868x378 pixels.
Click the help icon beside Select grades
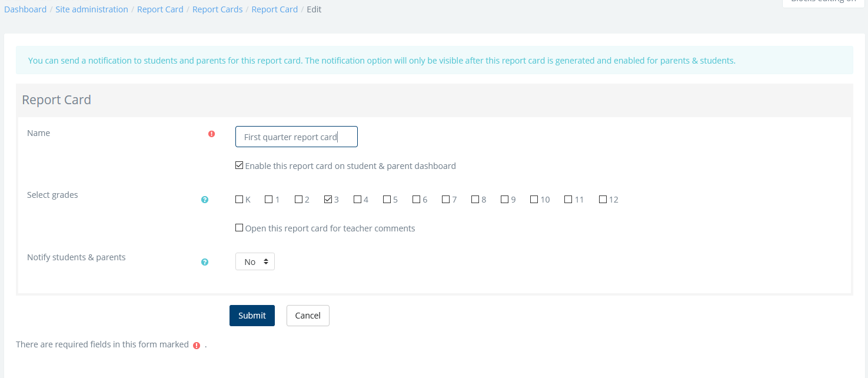click(x=205, y=200)
